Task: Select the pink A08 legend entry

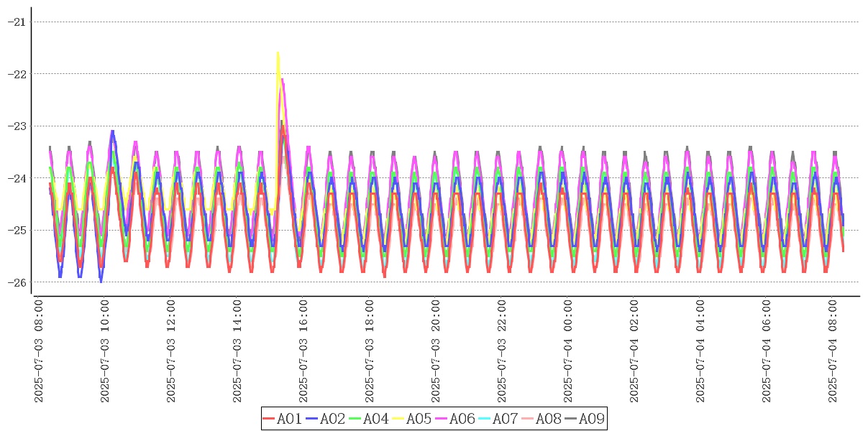Action: pyautogui.click(x=542, y=419)
